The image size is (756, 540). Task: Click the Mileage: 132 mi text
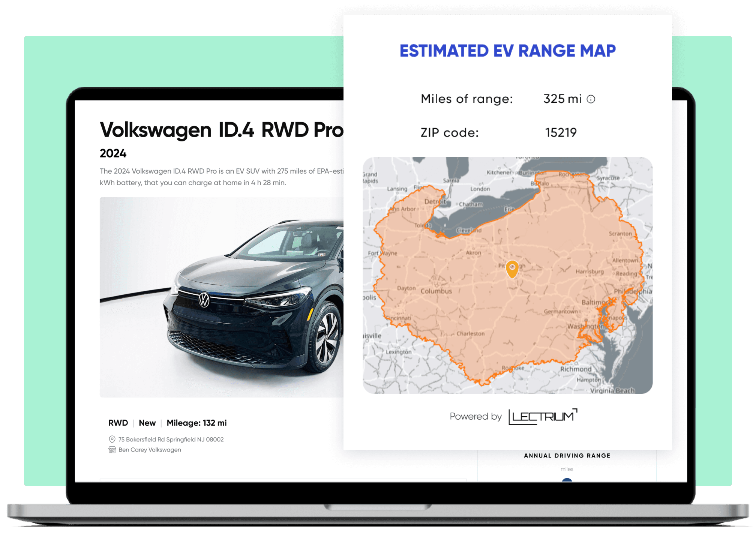pos(196,423)
